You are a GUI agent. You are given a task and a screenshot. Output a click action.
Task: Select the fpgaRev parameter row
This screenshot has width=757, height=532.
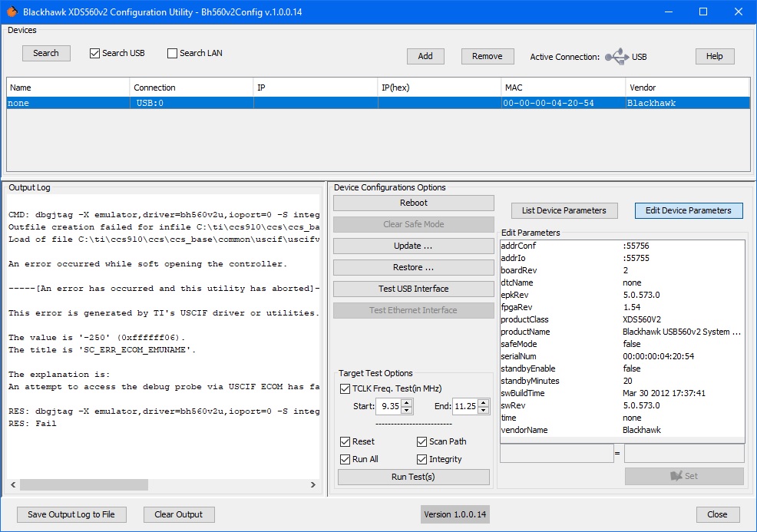click(623, 308)
